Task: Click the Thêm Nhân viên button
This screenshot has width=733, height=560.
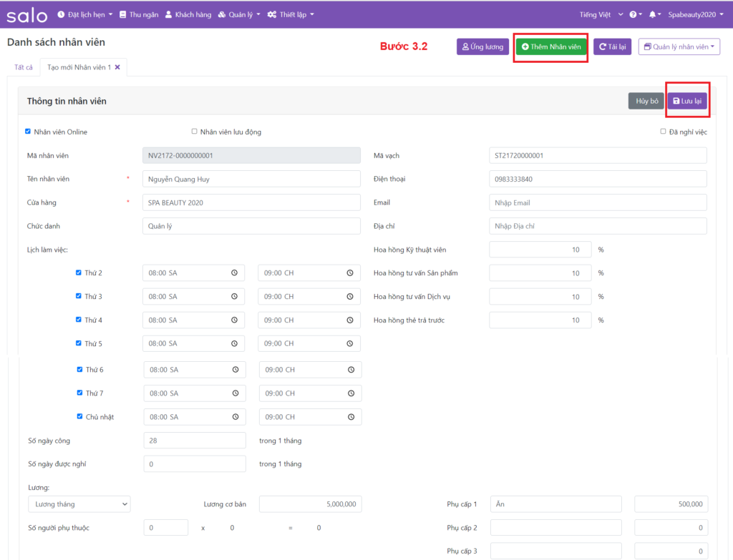Action: tap(551, 47)
